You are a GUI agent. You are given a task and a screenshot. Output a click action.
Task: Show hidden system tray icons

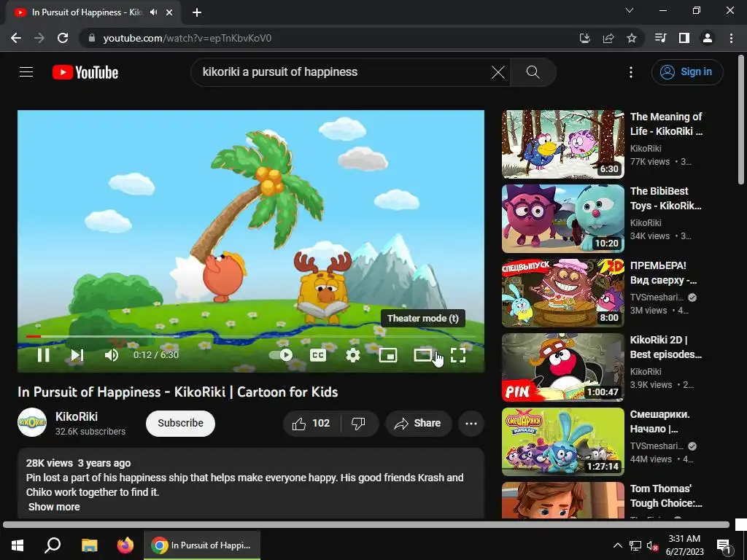point(617,545)
